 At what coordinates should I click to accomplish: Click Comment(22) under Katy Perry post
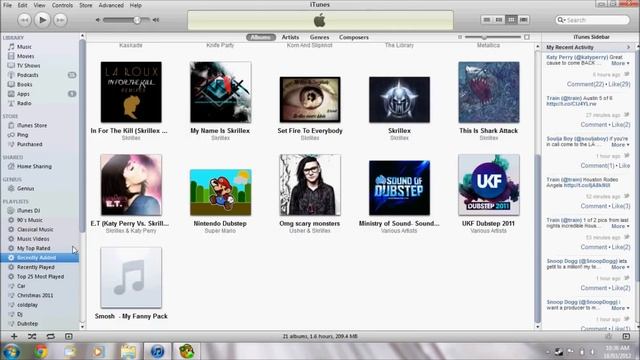(585, 84)
